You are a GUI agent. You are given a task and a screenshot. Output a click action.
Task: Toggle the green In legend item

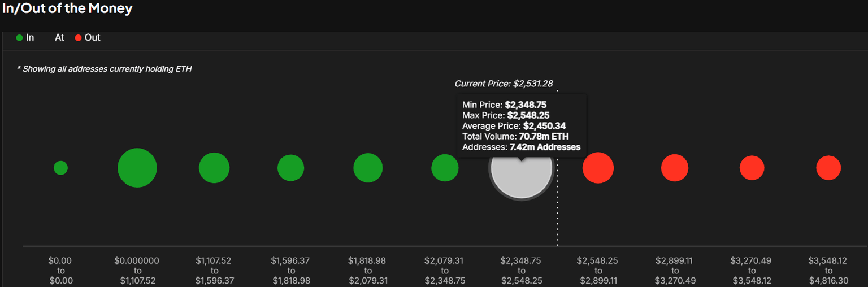click(25, 38)
